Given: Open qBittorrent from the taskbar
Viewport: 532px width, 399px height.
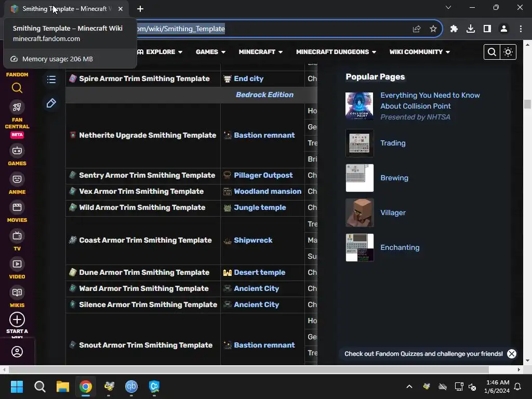Looking at the screenshot, I should [131, 387].
